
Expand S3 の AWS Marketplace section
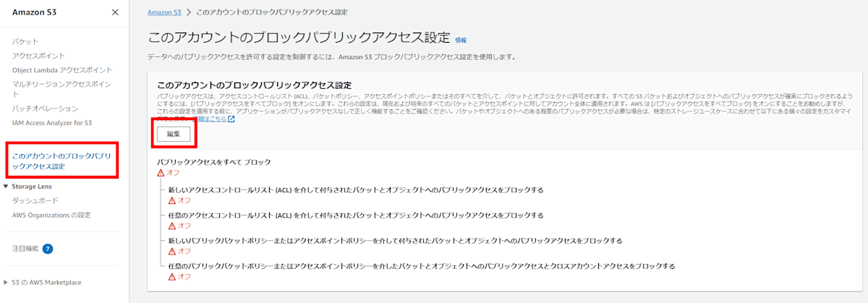pyautogui.click(x=7, y=282)
